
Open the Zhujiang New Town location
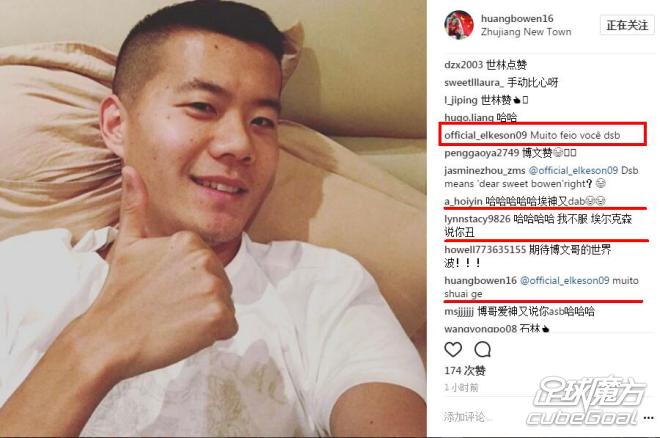(x=526, y=32)
